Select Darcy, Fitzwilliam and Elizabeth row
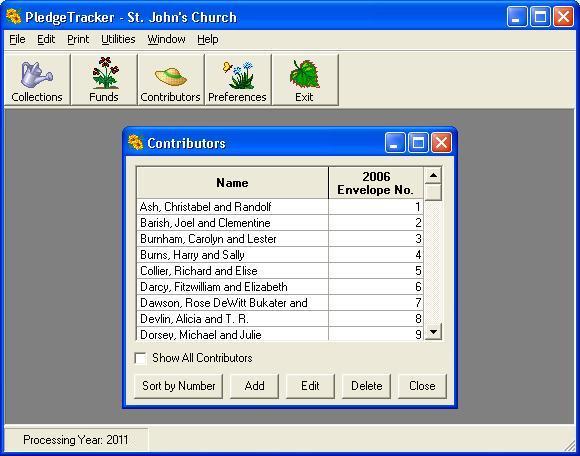This screenshot has width=580, height=456. [280, 287]
